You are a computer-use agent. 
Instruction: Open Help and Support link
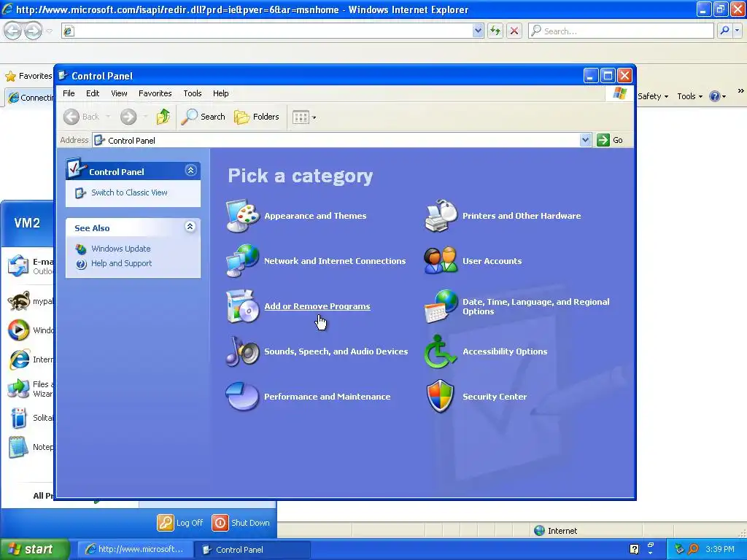click(122, 263)
